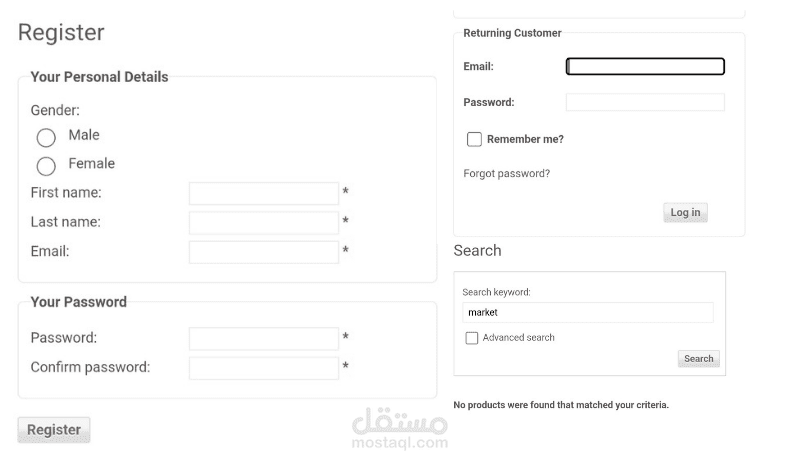Screen dimensions: 800x460
Task: Click the Male label text
Action: point(84,135)
